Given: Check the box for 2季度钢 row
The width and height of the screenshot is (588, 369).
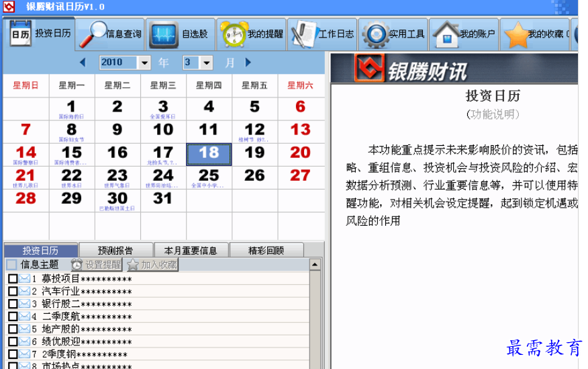Looking at the screenshot, I should (13, 354).
